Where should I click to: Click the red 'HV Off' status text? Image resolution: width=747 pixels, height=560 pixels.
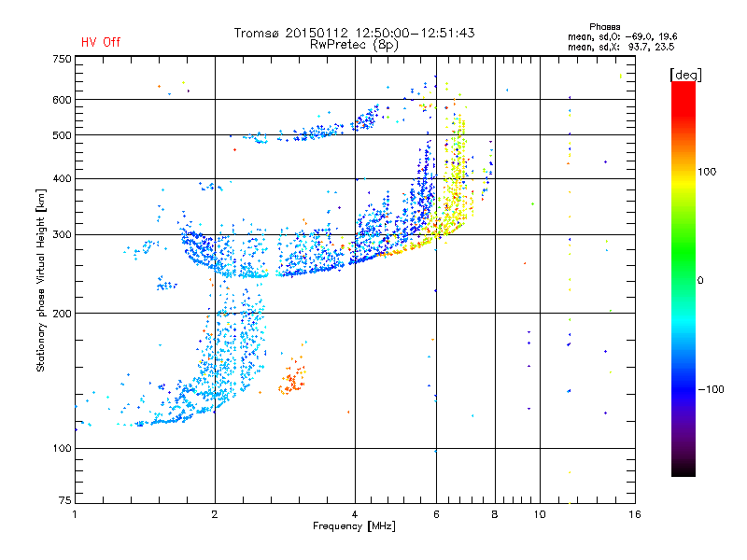(x=101, y=42)
